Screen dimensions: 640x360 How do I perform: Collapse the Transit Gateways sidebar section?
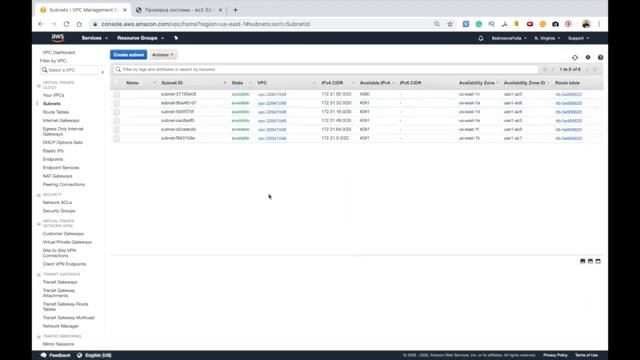click(x=39, y=275)
